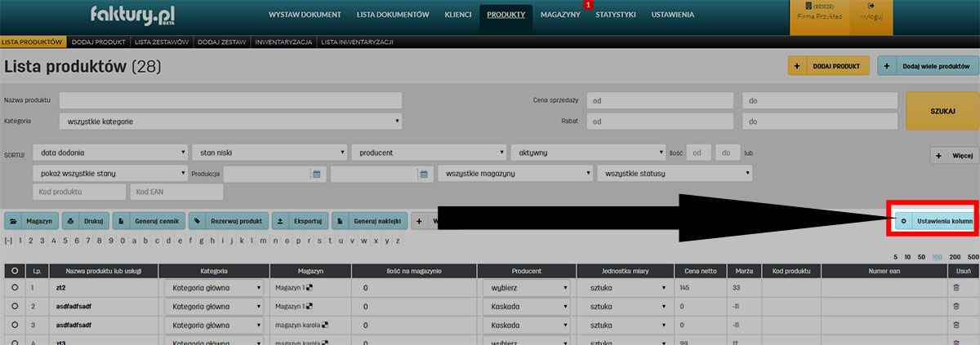This screenshot has width=980, height=345.
Task: Click the tag icon for Rezerwuj produkt
Action: click(197, 221)
